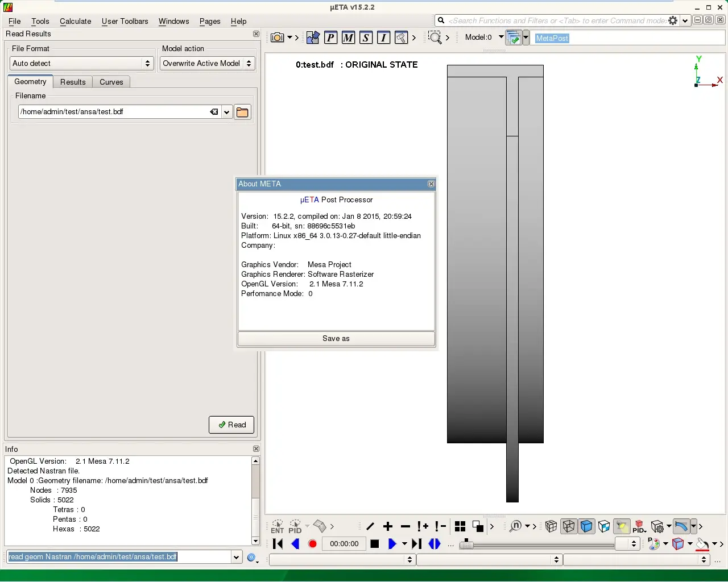
Task: Open the Help menu
Action: click(x=238, y=21)
